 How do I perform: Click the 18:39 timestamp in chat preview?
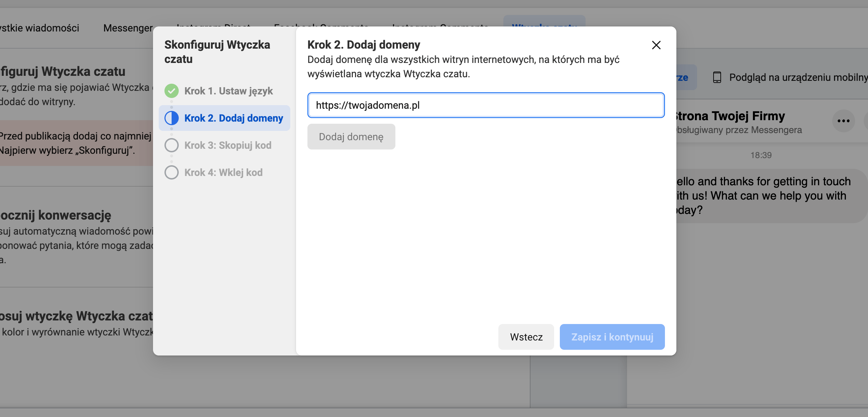point(761,155)
